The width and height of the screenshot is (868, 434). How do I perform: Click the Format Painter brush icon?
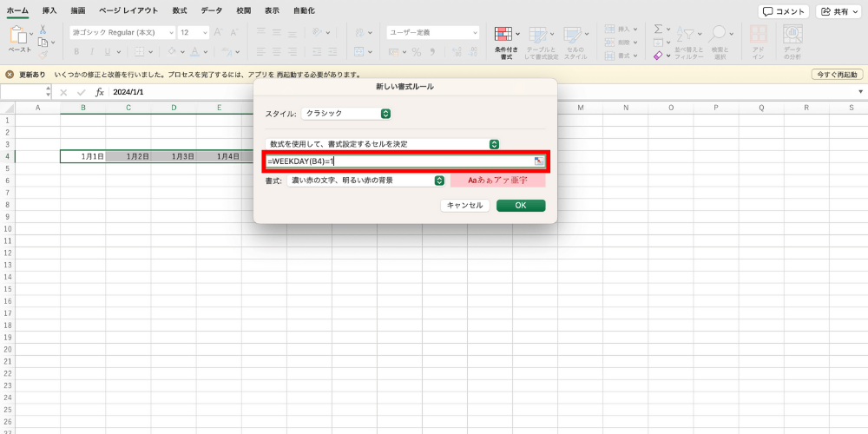tap(43, 54)
